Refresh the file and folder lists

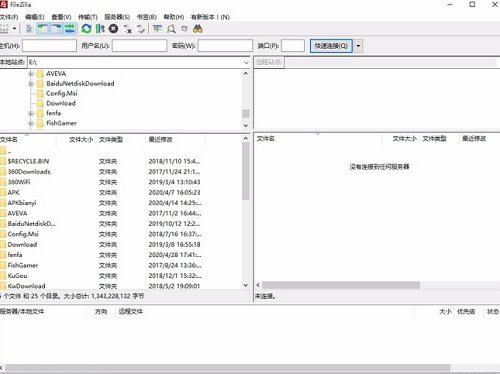[x=86, y=29]
